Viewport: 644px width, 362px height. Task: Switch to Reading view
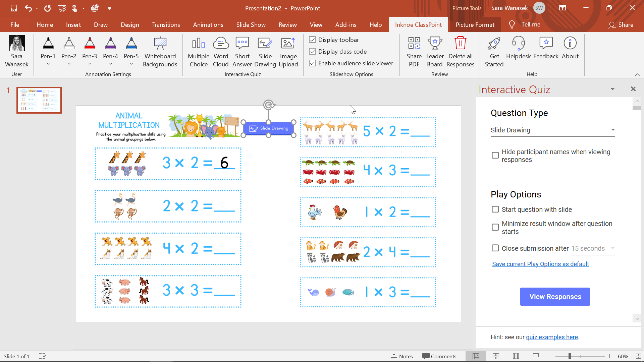pos(516,356)
